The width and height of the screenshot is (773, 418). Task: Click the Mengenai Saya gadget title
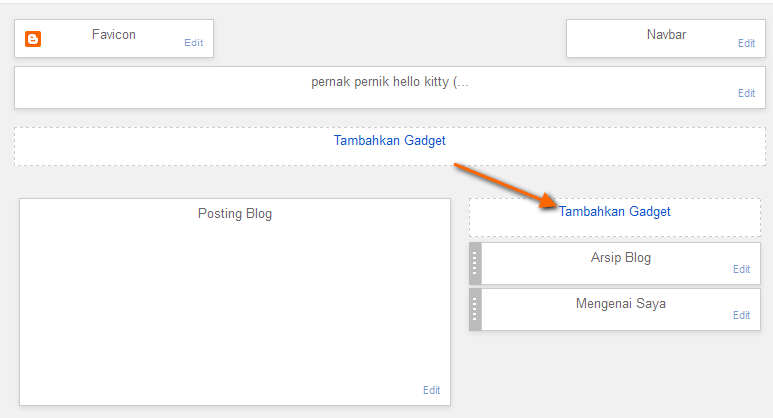621,303
